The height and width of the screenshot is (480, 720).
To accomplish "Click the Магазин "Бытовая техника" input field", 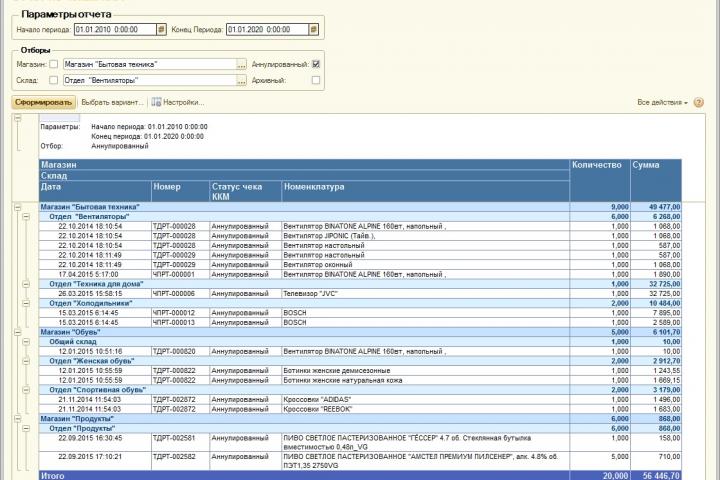I will 150,64.
